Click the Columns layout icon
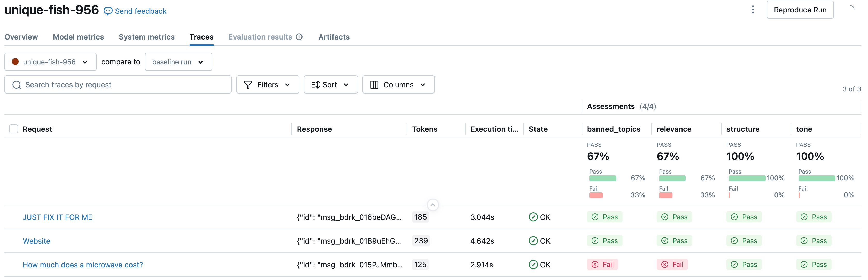868x280 pixels. click(374, 84)
